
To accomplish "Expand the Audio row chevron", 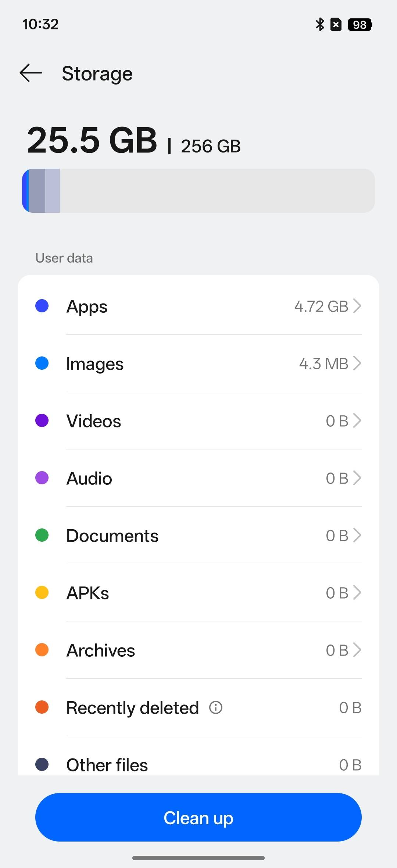I will click(357, 478).
